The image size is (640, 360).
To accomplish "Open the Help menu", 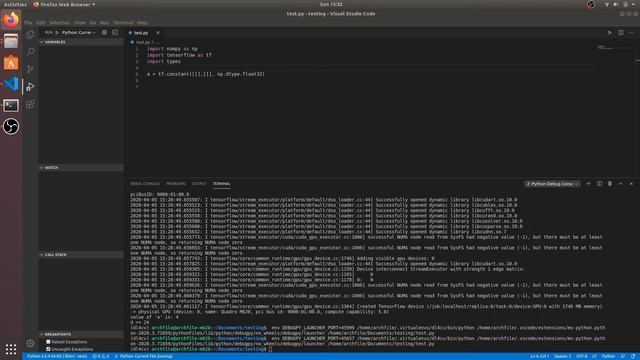I will 142,23.
